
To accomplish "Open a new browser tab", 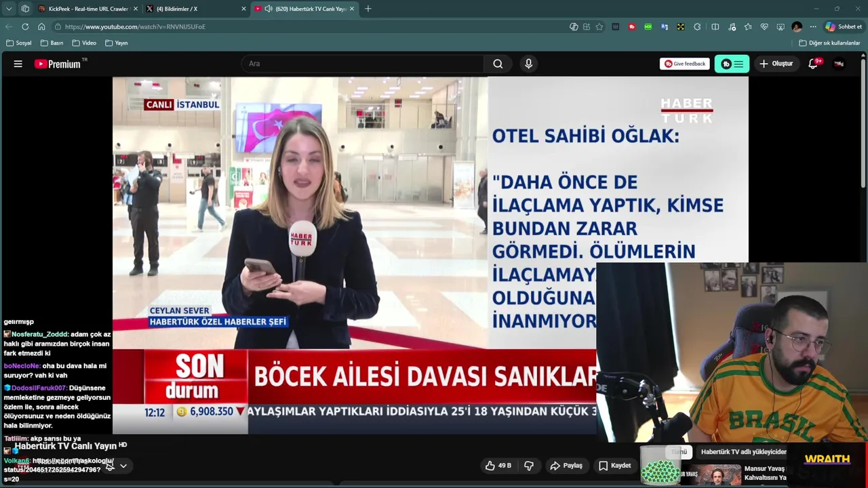I will [x=368, y=9].
